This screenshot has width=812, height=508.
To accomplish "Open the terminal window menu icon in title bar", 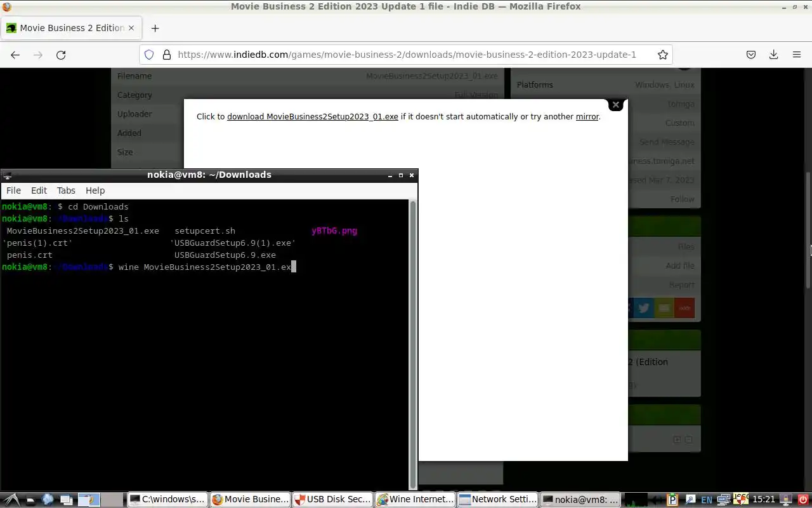I will coord(6,175).
